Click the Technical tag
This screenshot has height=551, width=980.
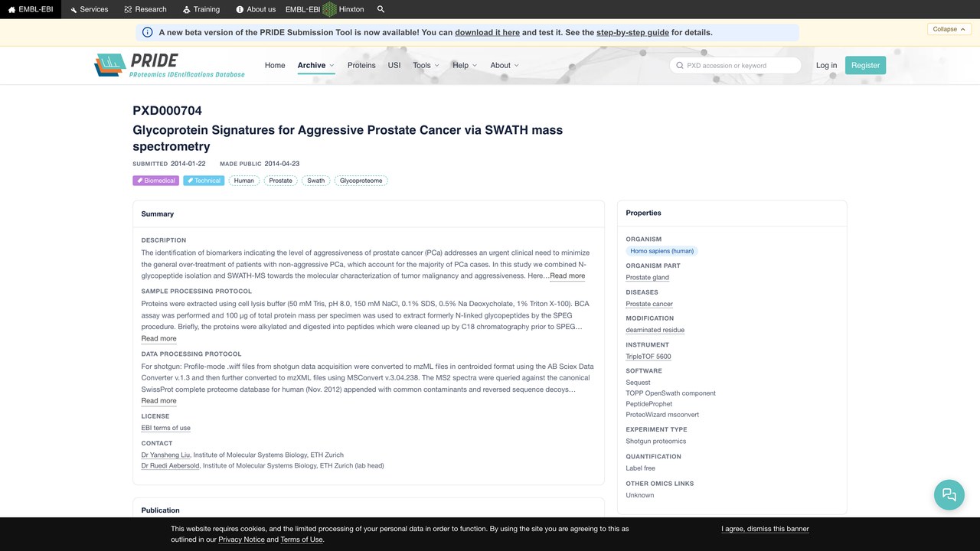click(x=204, y=181)
